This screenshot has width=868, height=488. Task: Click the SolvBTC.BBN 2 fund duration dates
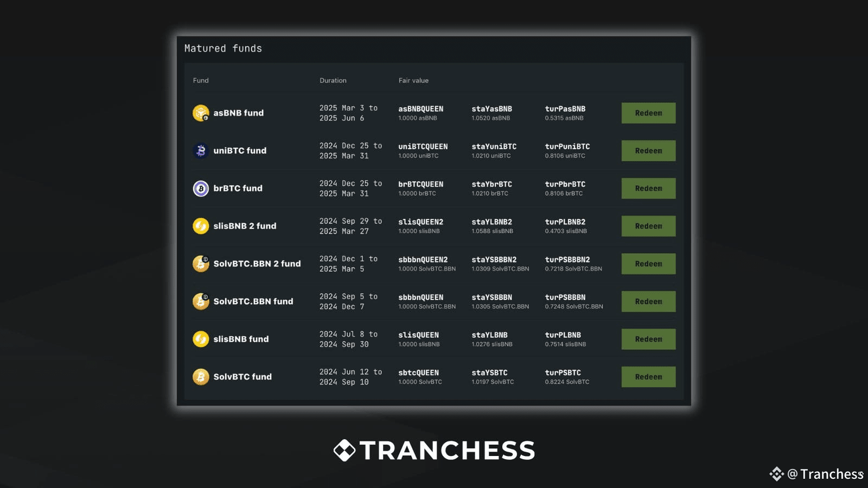coord(348,264)
